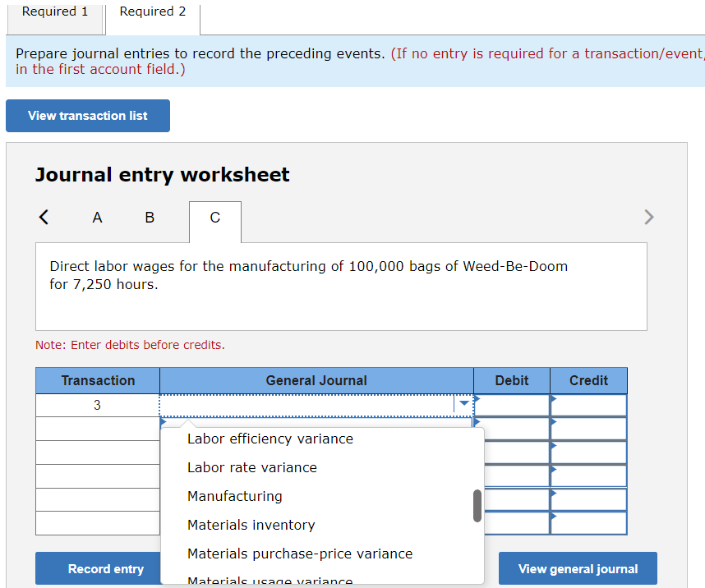The height and width of the screenshot is (588, 705).
Task: Open journal entry tab A
Action: 97,218
